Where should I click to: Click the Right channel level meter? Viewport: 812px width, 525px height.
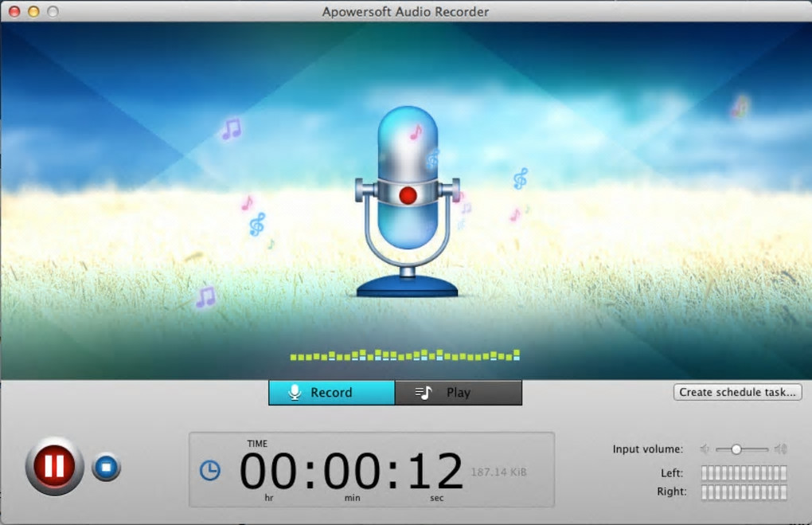[744, 492]
